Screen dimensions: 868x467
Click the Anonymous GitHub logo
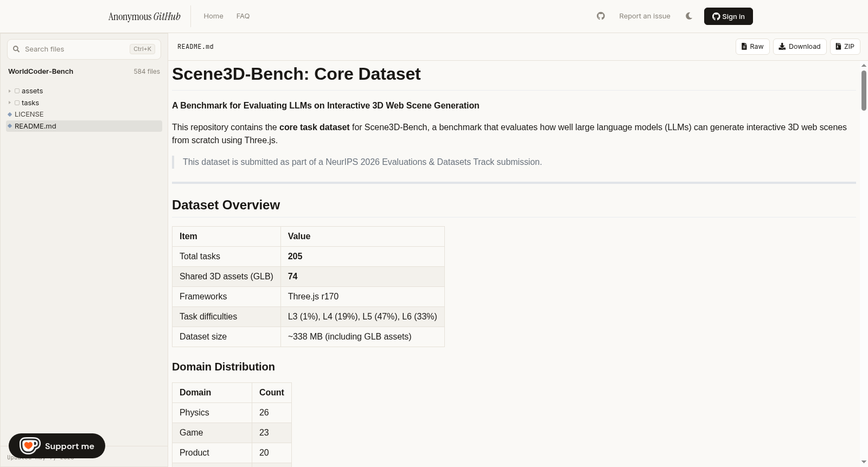click(144, 16)
